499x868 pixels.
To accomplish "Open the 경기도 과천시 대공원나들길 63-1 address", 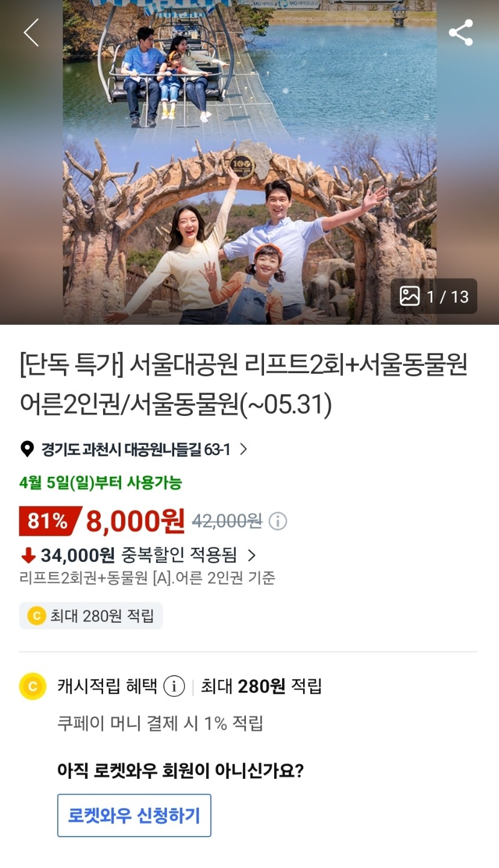I will point(136,449).
